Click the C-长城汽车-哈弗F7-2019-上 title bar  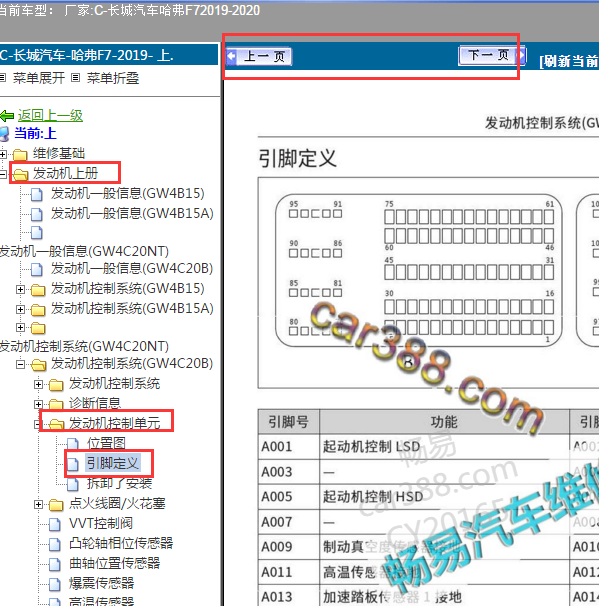coord(109,55)
